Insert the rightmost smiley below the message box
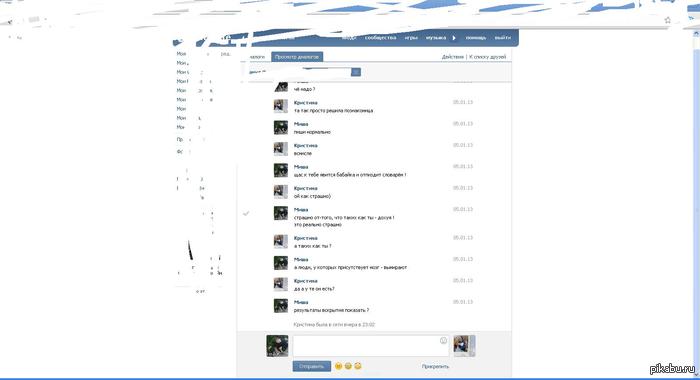Screen dimensions: 700x380 pyautogui.click(x=358, y=366)
